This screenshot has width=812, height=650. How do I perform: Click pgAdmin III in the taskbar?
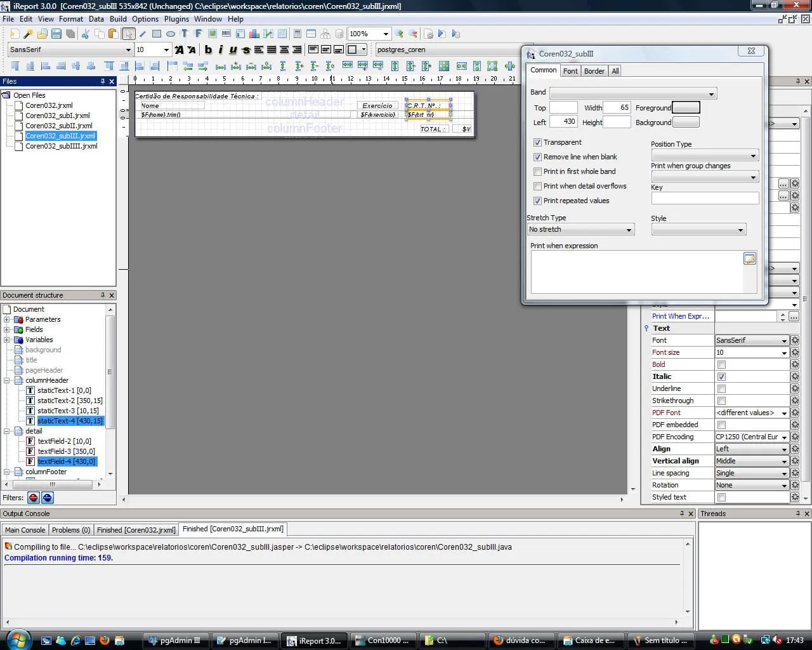(174, 640)
